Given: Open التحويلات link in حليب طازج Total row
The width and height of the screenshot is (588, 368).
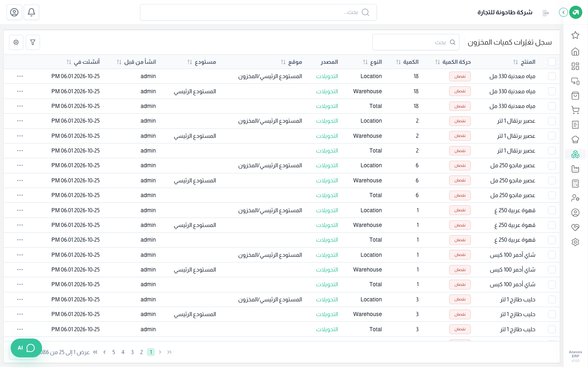Looking at the screenshot, I should tap(327, 329).
